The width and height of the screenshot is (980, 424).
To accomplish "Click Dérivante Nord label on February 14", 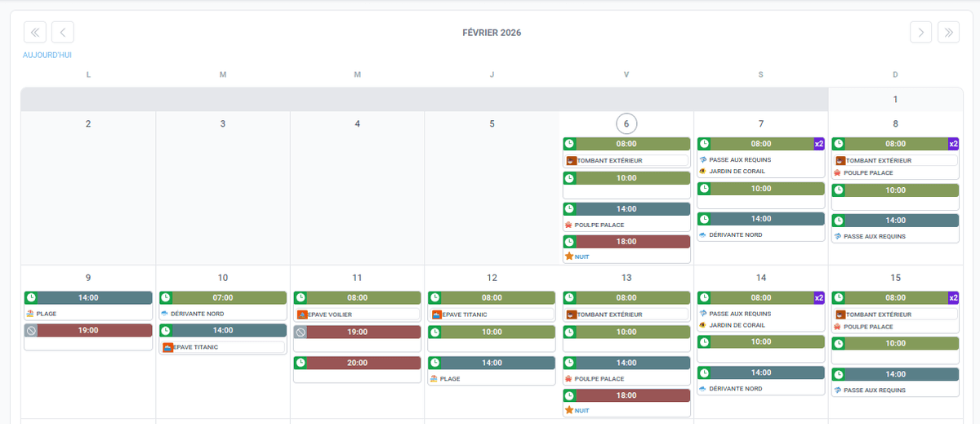I will [736, 389].
